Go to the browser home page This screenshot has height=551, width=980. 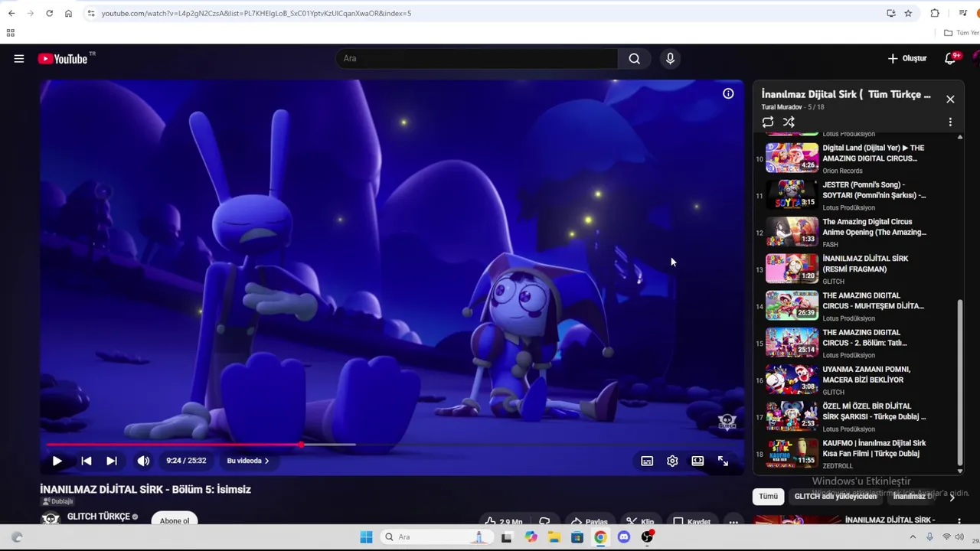click(68, 13)
